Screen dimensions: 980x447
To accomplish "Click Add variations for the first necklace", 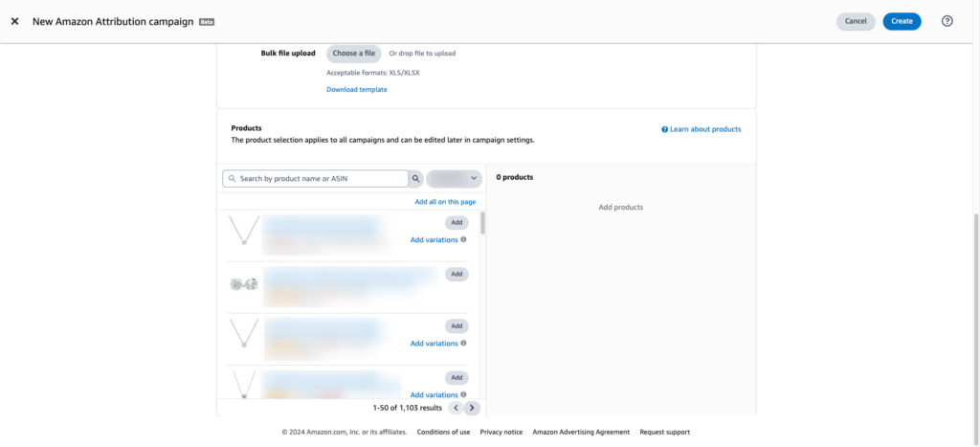I will click(x=434, y=240).
